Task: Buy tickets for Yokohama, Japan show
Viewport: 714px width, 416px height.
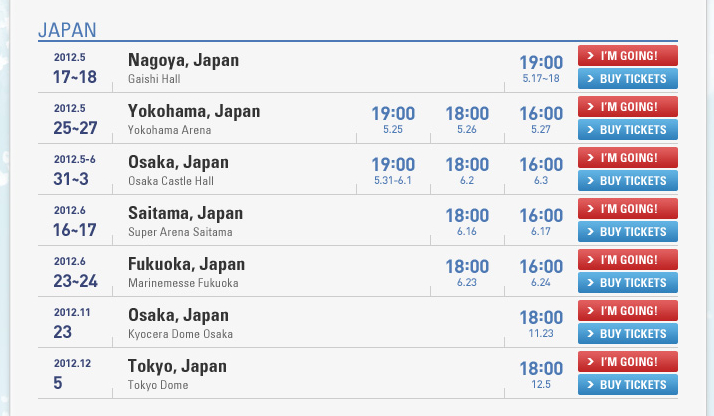Action: click(x=627, y=130)
